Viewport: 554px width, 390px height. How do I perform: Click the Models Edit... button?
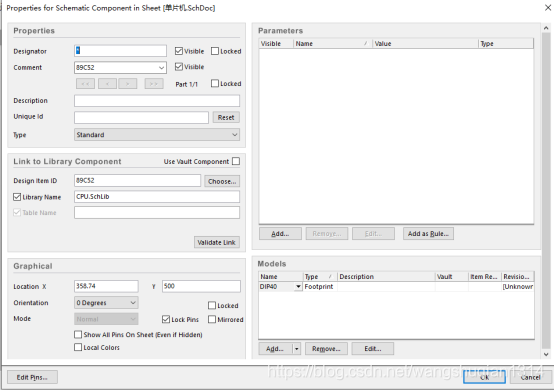(373, 349)
